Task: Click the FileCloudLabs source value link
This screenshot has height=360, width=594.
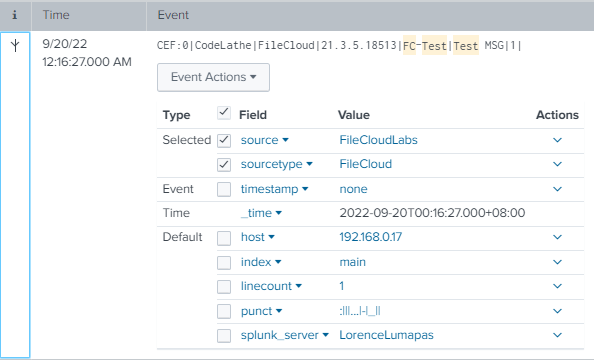Action: pos(378,140)
